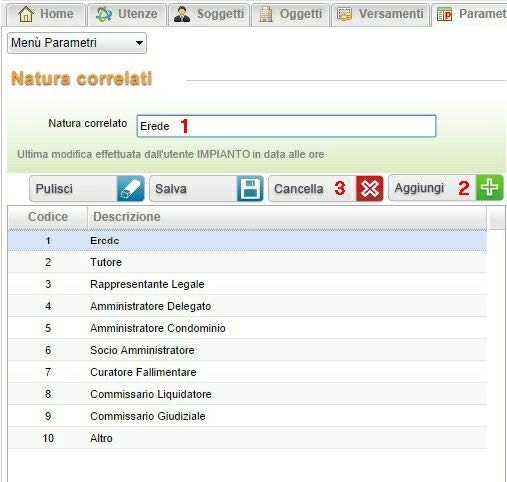
Task: Click the Oggetti building icon
Action: coord(266,14)
